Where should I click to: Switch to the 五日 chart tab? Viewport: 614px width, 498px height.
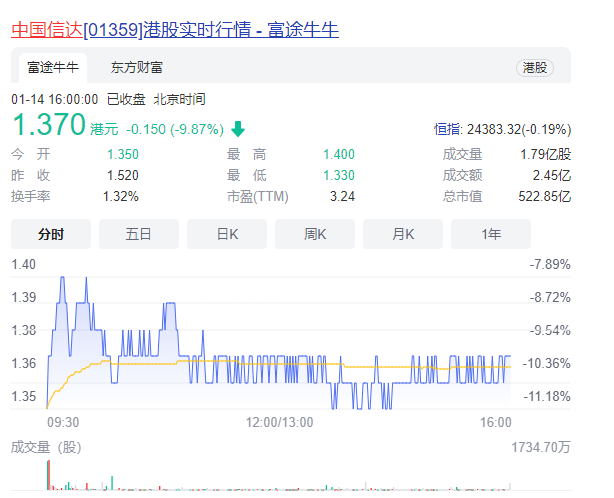pos(139,234)
